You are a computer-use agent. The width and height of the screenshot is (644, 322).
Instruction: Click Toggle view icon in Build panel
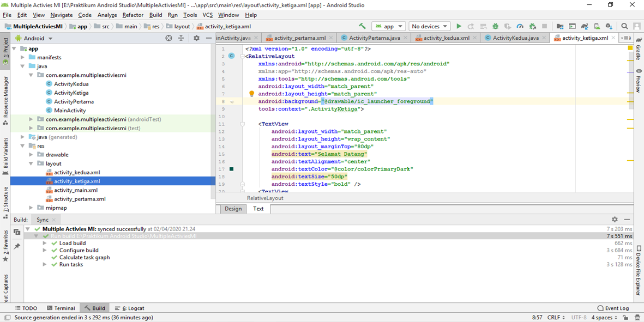[17, 232]
